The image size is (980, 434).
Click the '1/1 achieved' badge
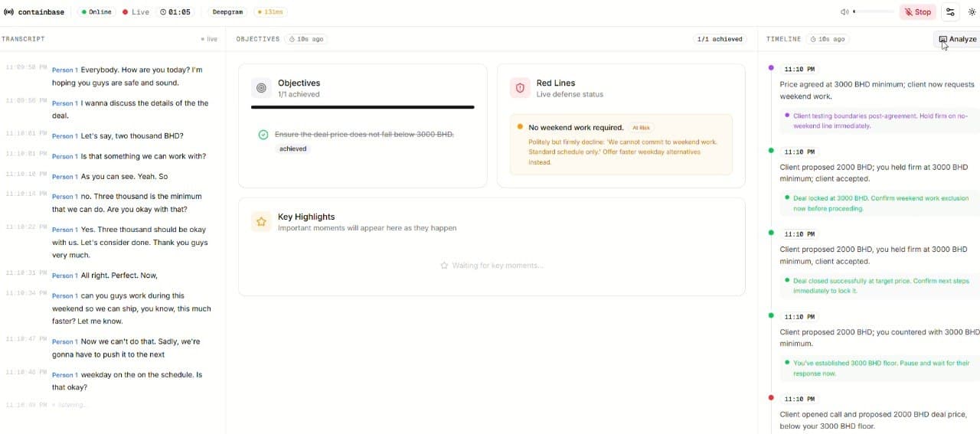click(720, 39)
